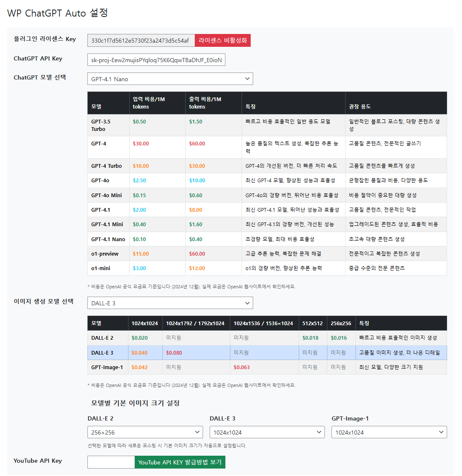Click the GPT-Image-1 row name in image table
This screenshot has height=476, width=462.
click(x=107, y=367)
